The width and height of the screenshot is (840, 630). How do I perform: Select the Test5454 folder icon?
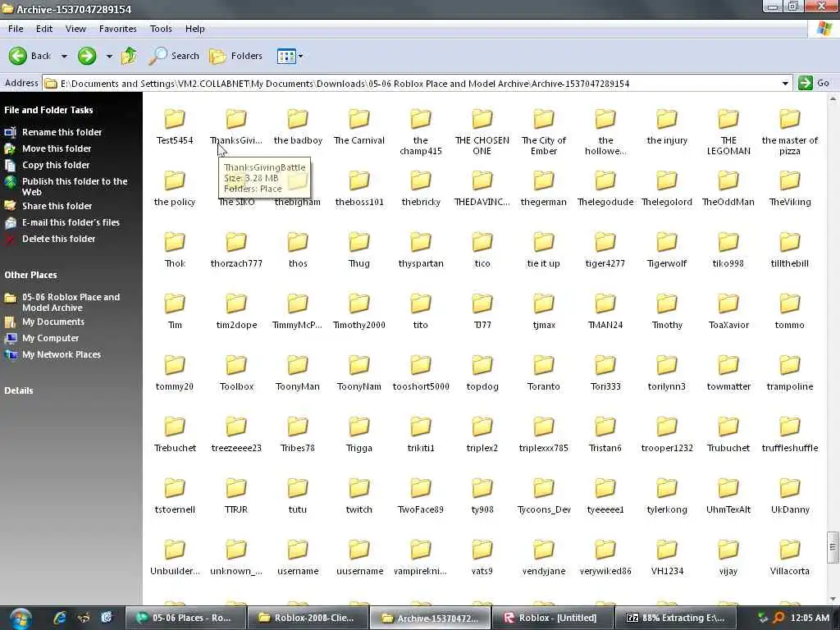(x=175, y=119)
